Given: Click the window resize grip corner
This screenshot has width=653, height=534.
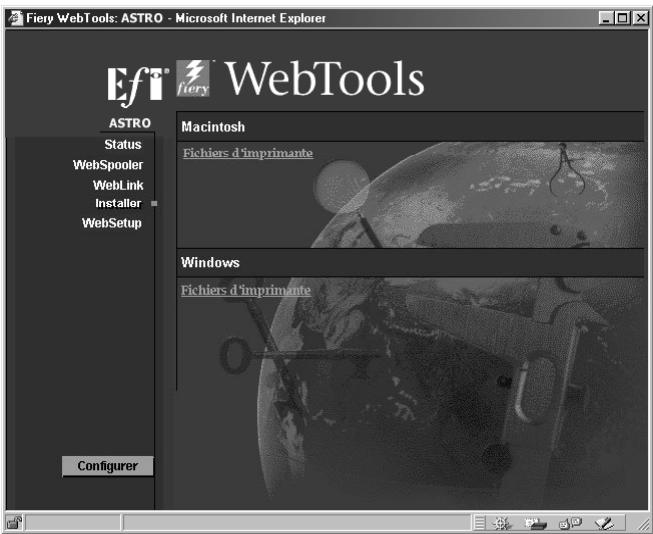Looking at the screenshot, I should coord(642,523).
